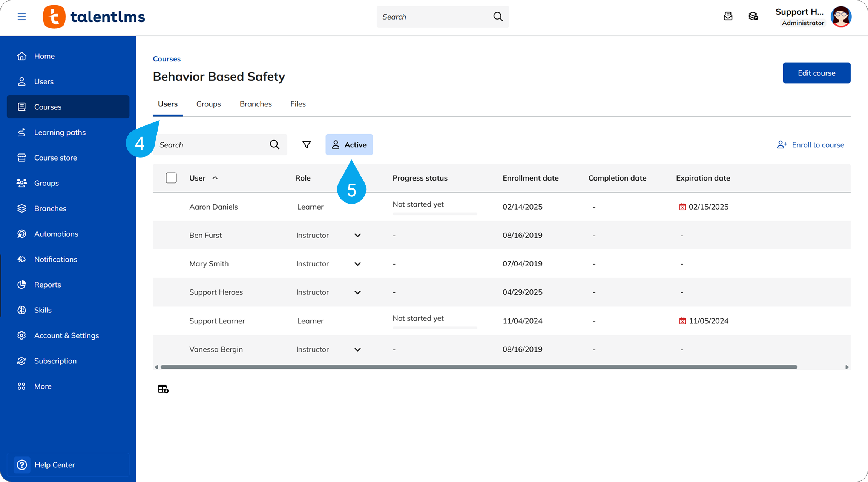Click the magnifier in top search bar

tap(498, 17)
